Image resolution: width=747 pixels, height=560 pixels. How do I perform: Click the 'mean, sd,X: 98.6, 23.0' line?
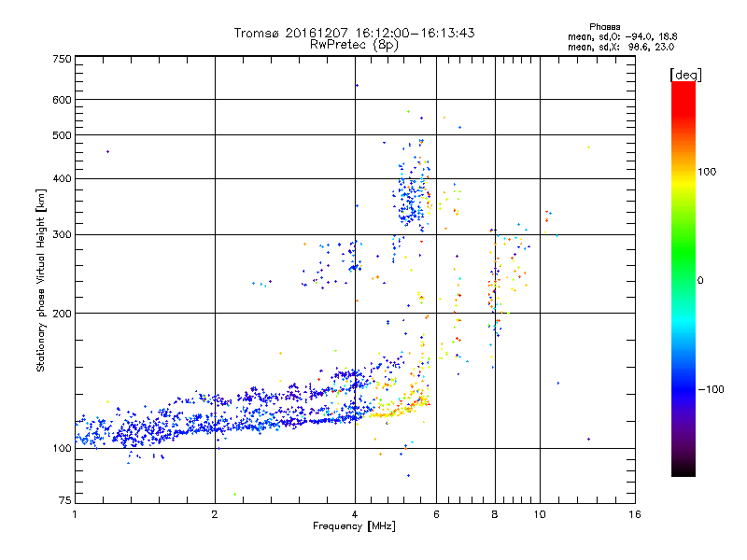click(621, 47)
